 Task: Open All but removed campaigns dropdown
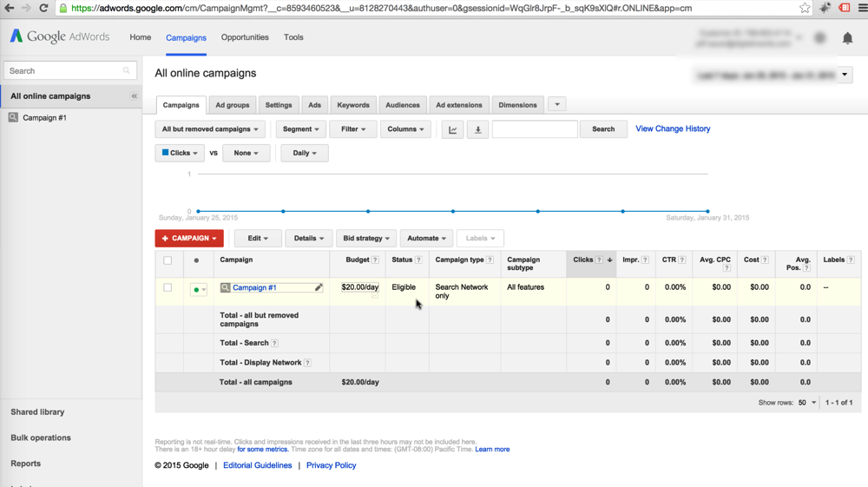[210, 129]
